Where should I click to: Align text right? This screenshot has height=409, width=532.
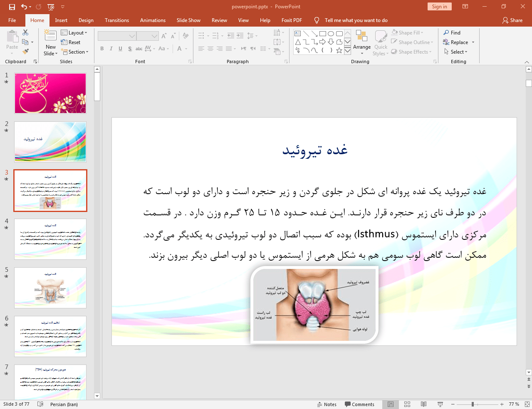[220, 49]
